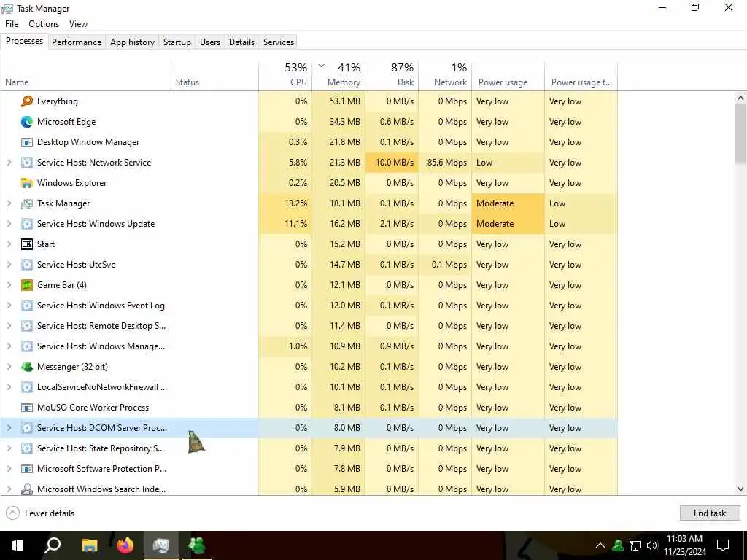Click the scrollbar up arrow

(740, 98)
